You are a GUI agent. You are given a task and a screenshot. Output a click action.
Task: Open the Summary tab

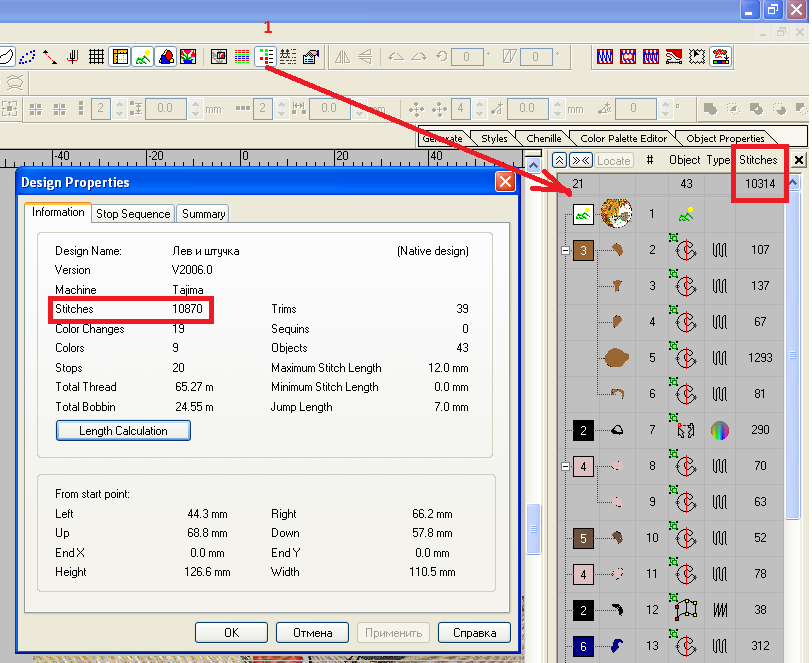pos(203,213)
